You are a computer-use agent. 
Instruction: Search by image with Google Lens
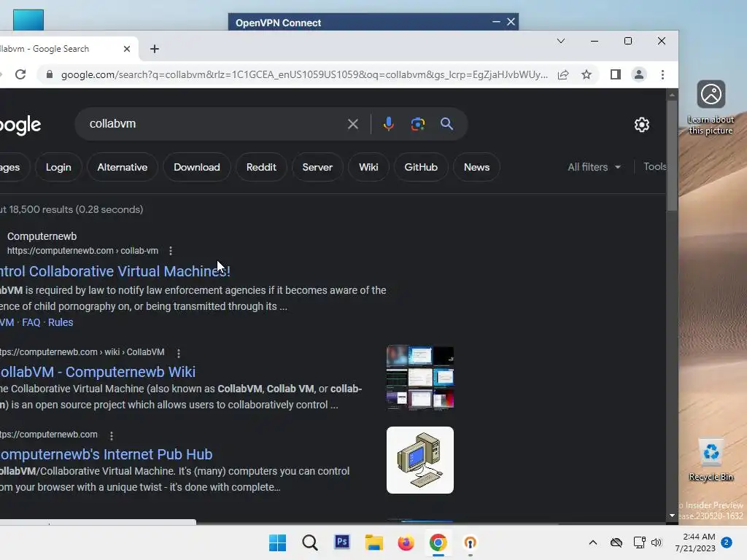click(x=418, y=124)
